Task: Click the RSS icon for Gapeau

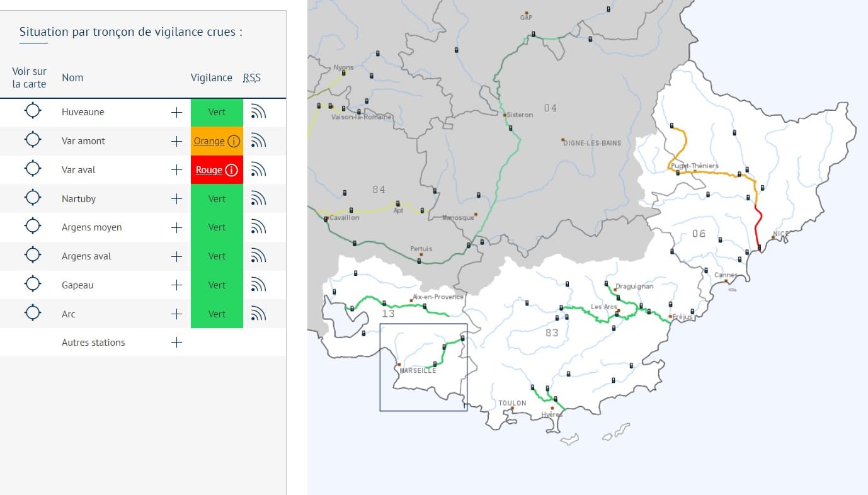Action: [x=258, y=285]
